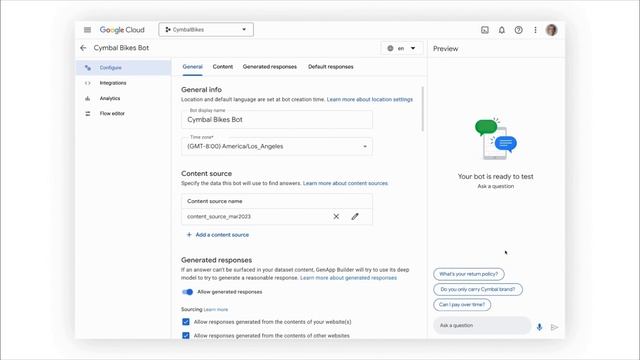Remove content_source_mar2023 with the X icon

(336, 216)
